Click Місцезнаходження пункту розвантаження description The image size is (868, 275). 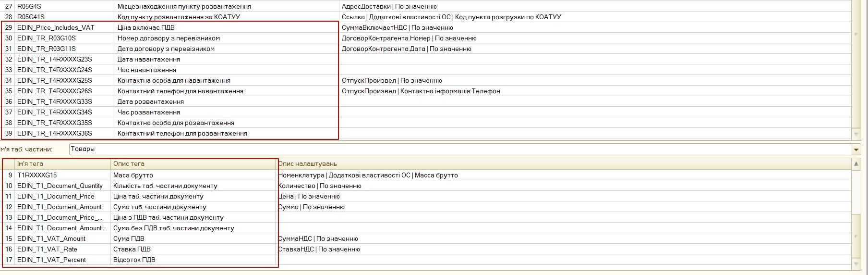pyautogui.click(x=227, y=6)
